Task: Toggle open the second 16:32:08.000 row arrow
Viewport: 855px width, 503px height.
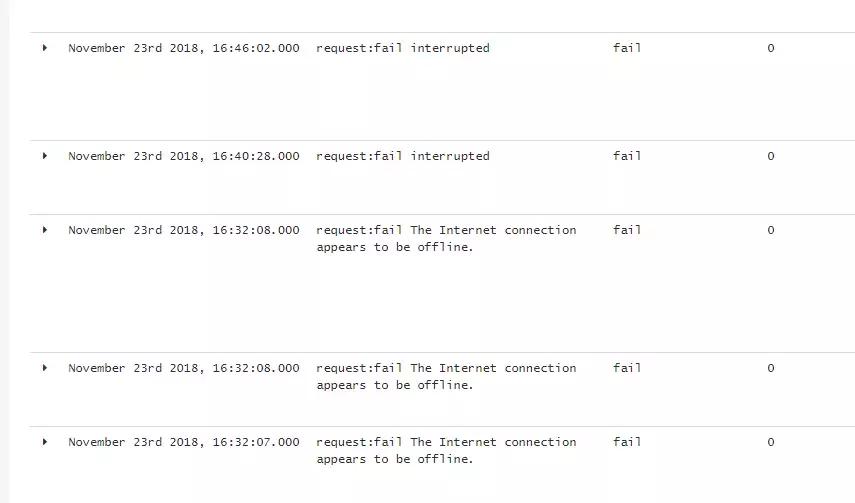Action: coord(45,368)
